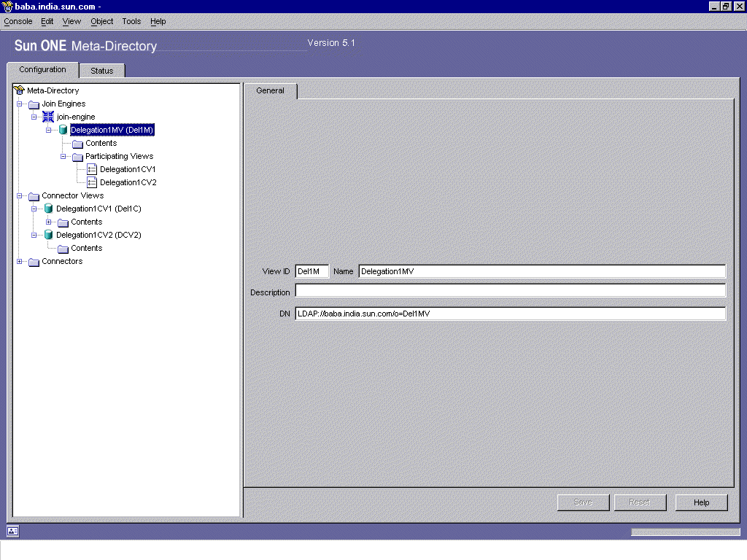Click the DN input field
Image resolution: width=747 pixels, height=560 pixels.
pos(510,314)
